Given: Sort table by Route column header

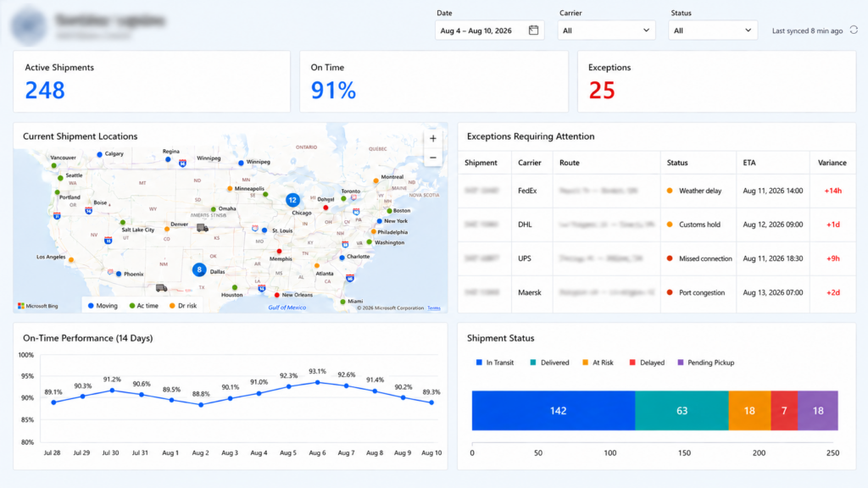Looking at the screenshot, I should pos(569,163).
